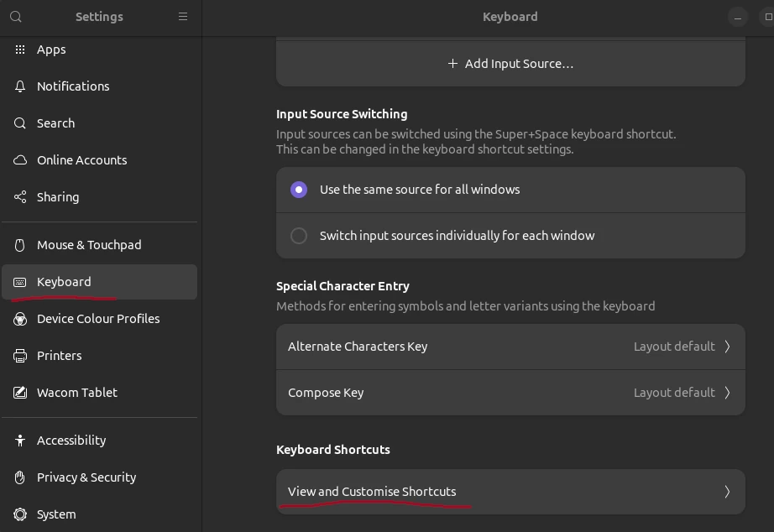Click the Notifications bell icon
The width and height of the screenshot is (774, 532).
tap(20, 86)
